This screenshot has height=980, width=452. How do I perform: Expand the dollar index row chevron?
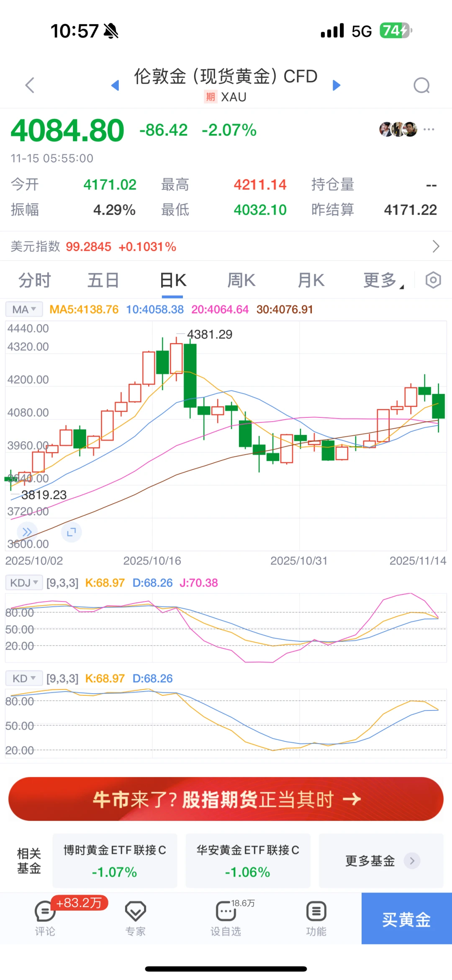436,246
